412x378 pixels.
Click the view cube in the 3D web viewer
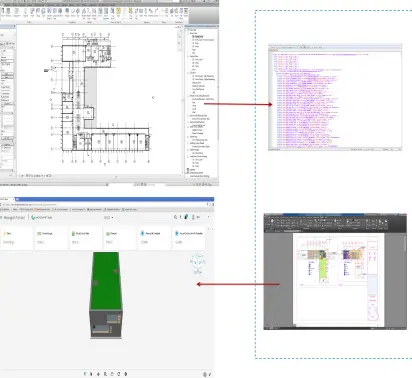tap(197, 262)
